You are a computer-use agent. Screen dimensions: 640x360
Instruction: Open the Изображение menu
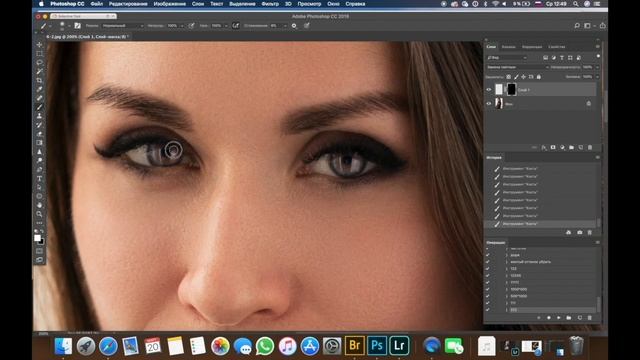tap(169, 4)
